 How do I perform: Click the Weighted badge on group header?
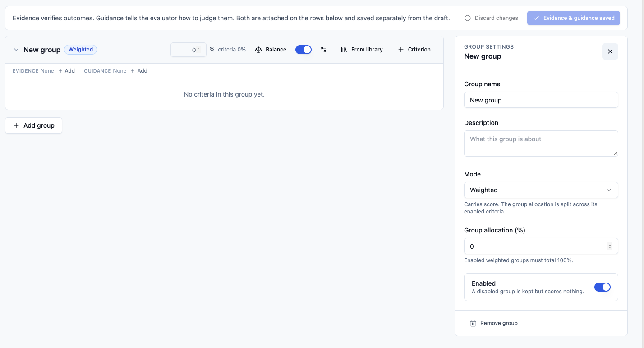(81, 50)
